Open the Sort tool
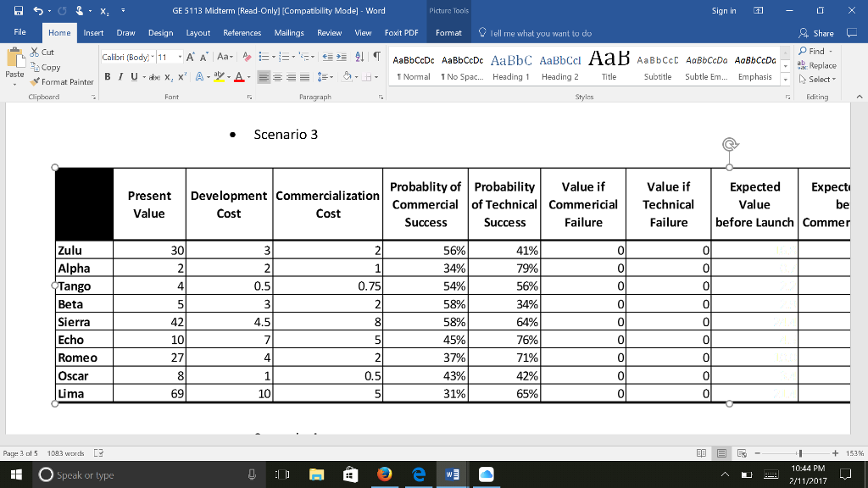Viewport: 868px width, 488px height. (359, 56)
